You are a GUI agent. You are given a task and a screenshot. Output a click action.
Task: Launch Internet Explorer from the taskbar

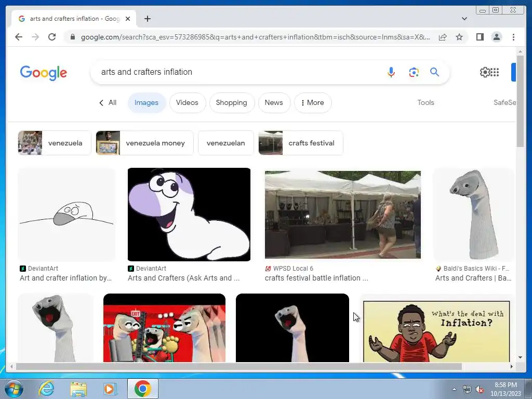click(x=46, y=389)
